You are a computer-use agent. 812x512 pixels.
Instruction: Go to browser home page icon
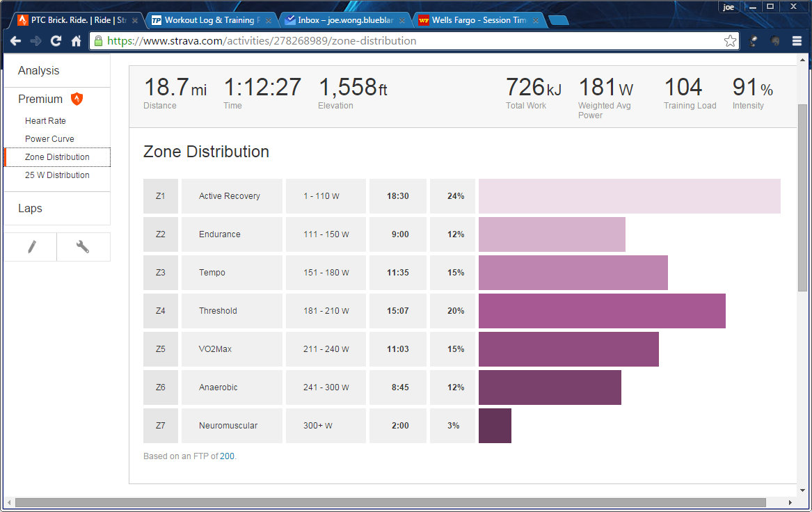point(77,41)
